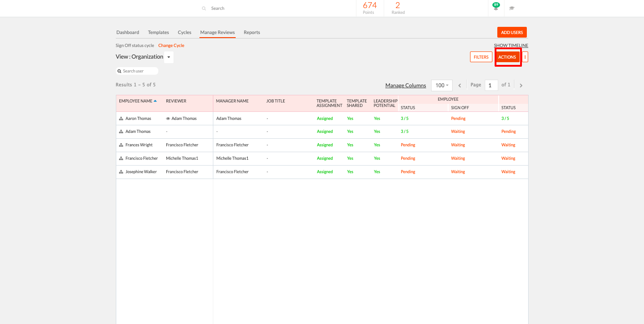Open the Cycles tab
This screenshot has height=324, width=644.
[x=184, y=32]
